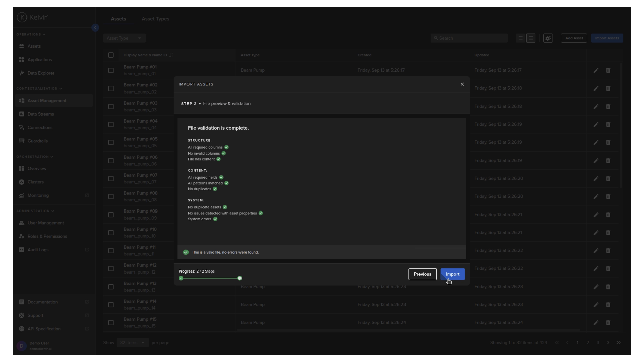
Task: Open items per page dropdown
Action: 132,343
